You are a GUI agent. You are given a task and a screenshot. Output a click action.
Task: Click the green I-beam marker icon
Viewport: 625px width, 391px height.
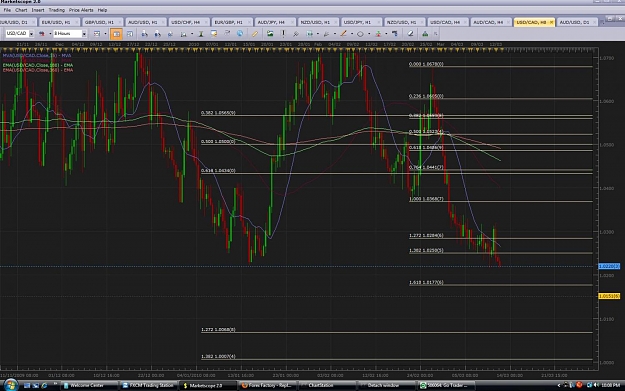[x=201, y=33]
